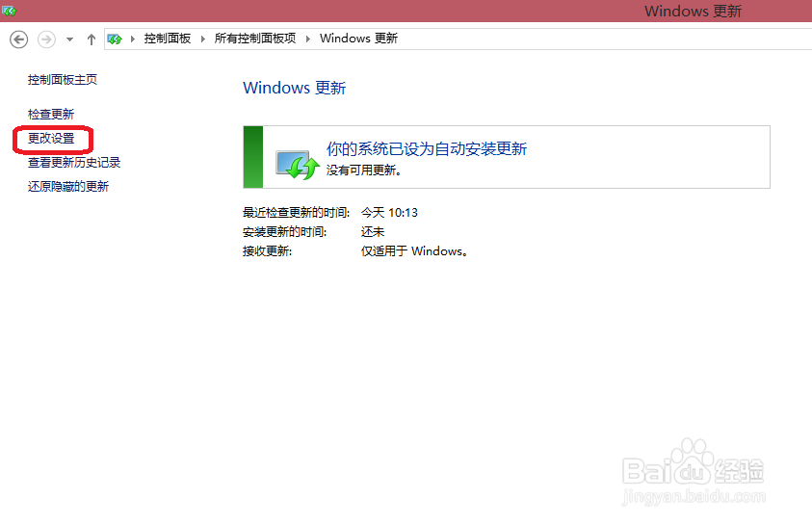Click 安装更新的时间 label
812x525 pixels.
pyautogui.click(x=284, y=232)
